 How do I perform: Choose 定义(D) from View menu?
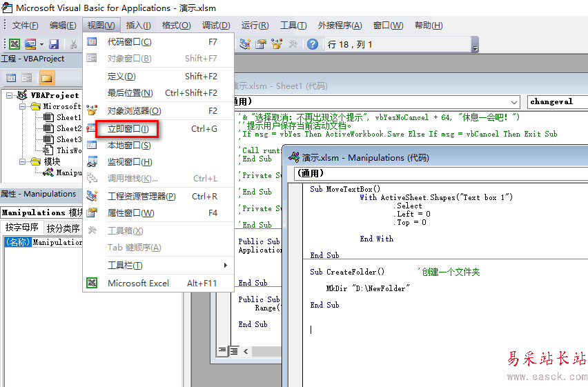click(x=158, y=77)
